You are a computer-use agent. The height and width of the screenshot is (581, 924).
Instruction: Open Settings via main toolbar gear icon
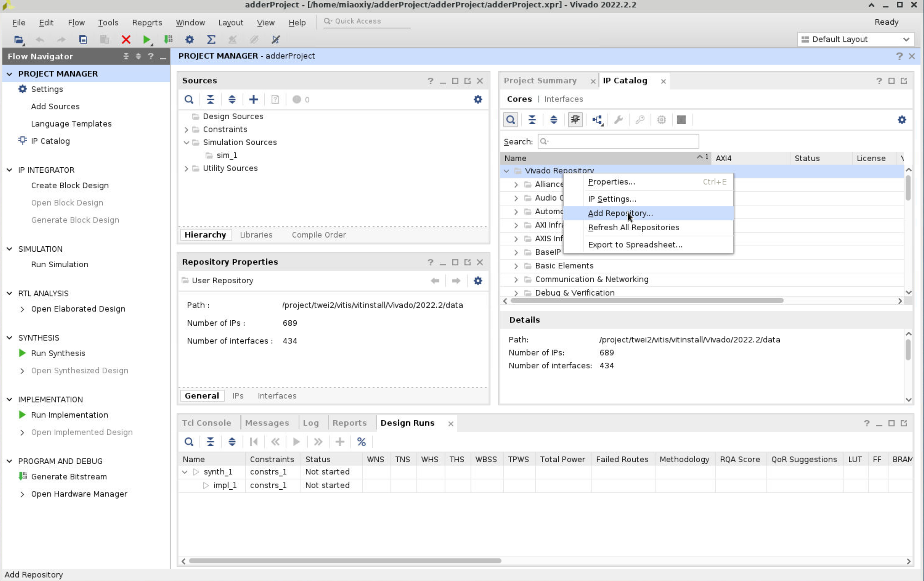point(189,40)
